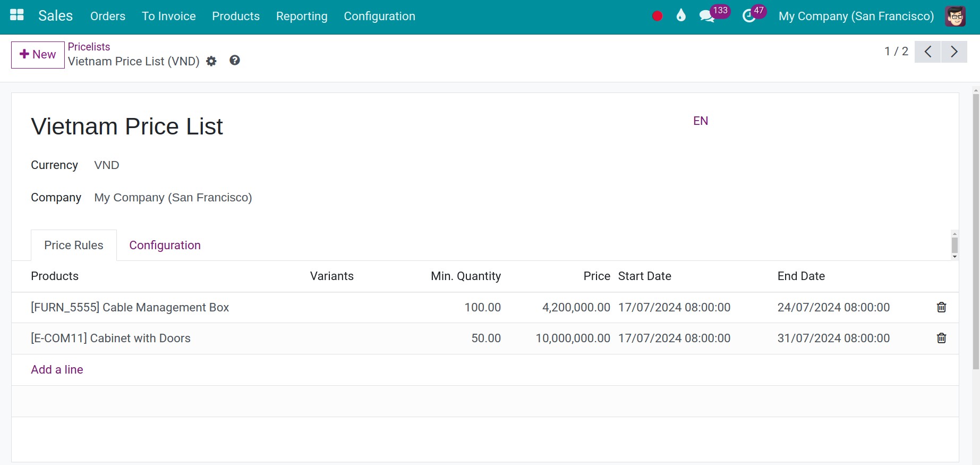Click the main page vertical scrollbar
Viewport: 980px width, 465px height.
click(976, 231)
